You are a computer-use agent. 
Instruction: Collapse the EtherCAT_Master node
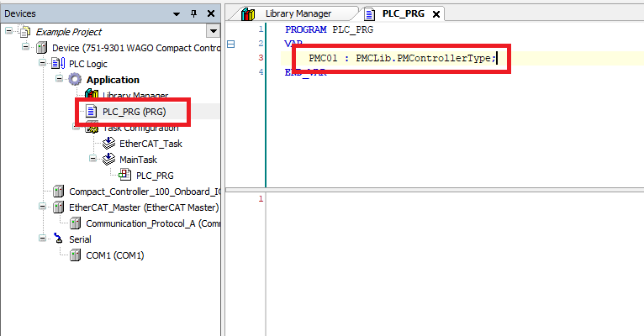pos(42,207)
